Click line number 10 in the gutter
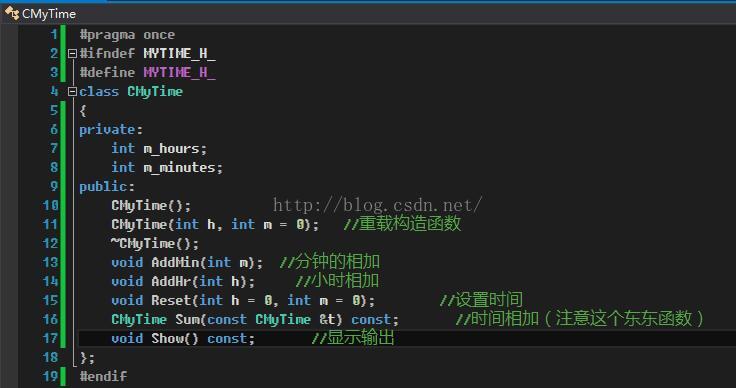736x388 pixels. 50,205
